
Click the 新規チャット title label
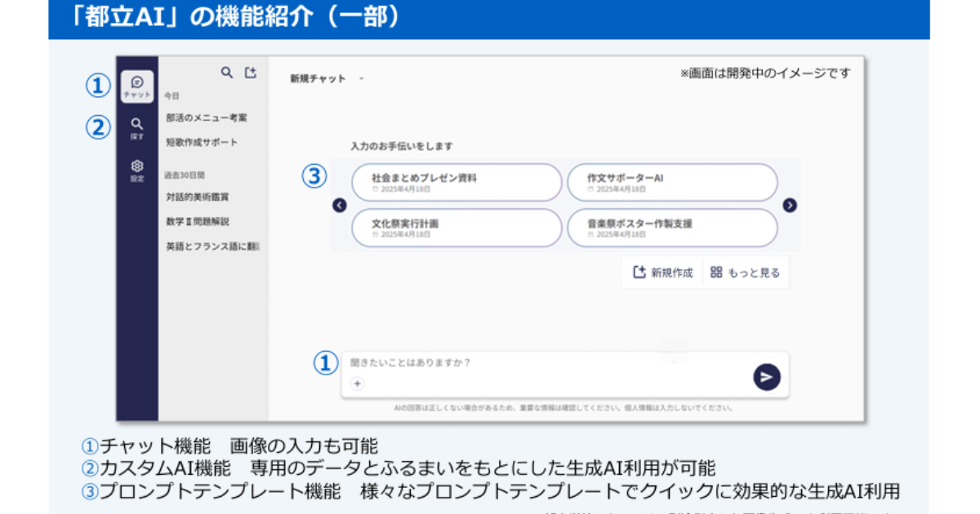coord(318,79)
